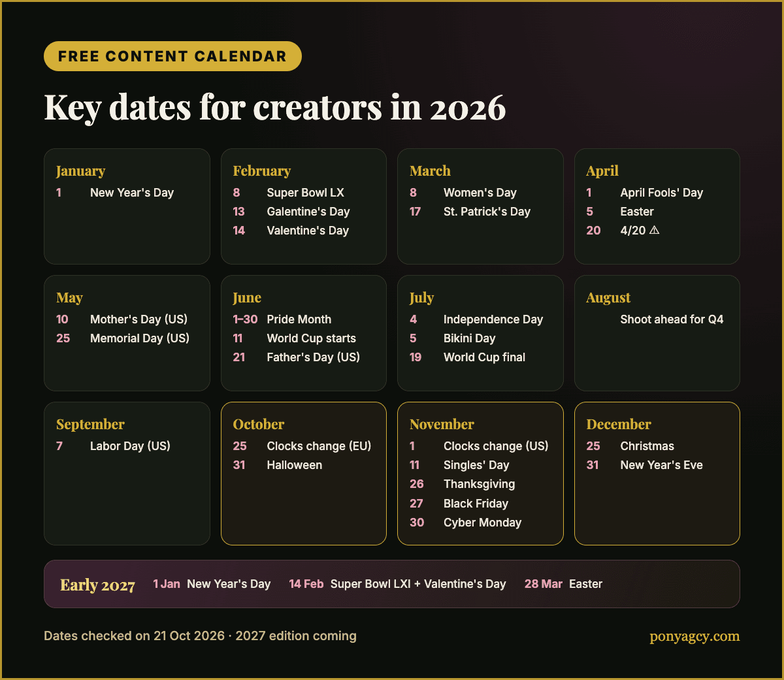Select the February month heading
Screen dimensions: 784x680
pyautogui.click(x=261, y=171)
